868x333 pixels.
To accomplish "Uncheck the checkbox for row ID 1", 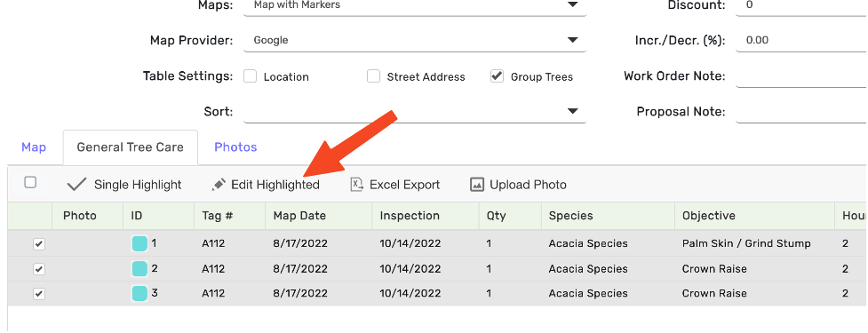I will click(x=39, y=244).
